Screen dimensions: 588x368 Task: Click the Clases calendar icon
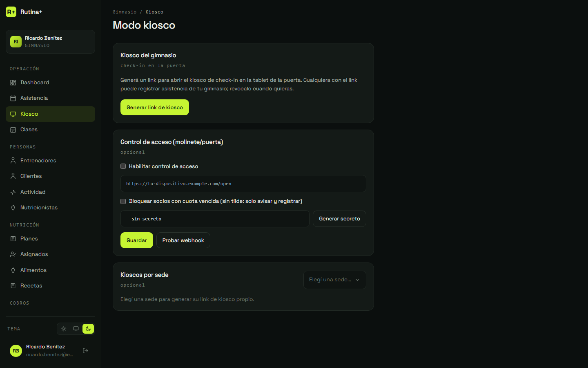pyautogui.click(x=13, y=130)
